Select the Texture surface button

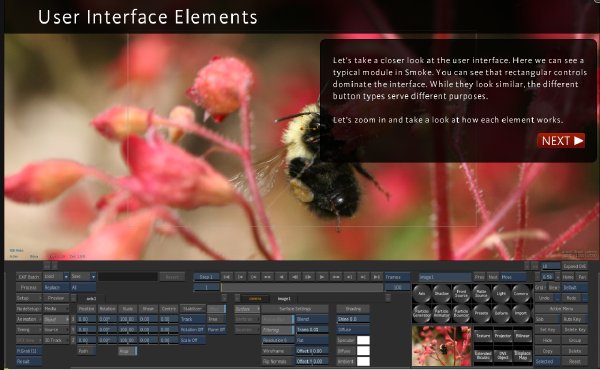pyautogui.click(x=483, y=336)
